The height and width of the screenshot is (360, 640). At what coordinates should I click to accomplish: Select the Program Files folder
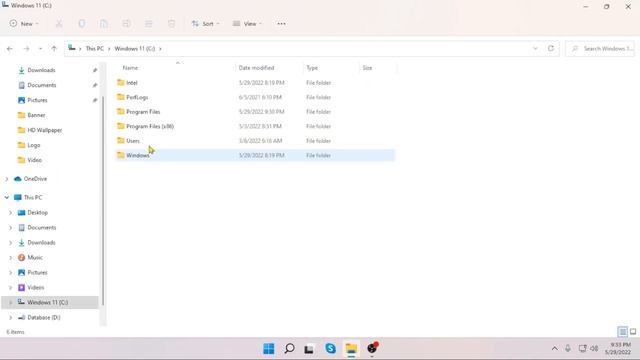pyautogui.click(x=255, y=111)
